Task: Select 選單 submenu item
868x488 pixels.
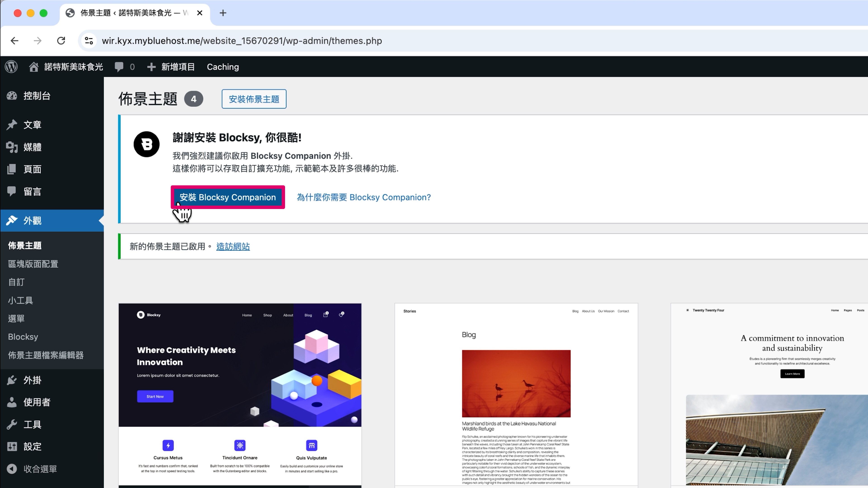Action: point(17,318)
